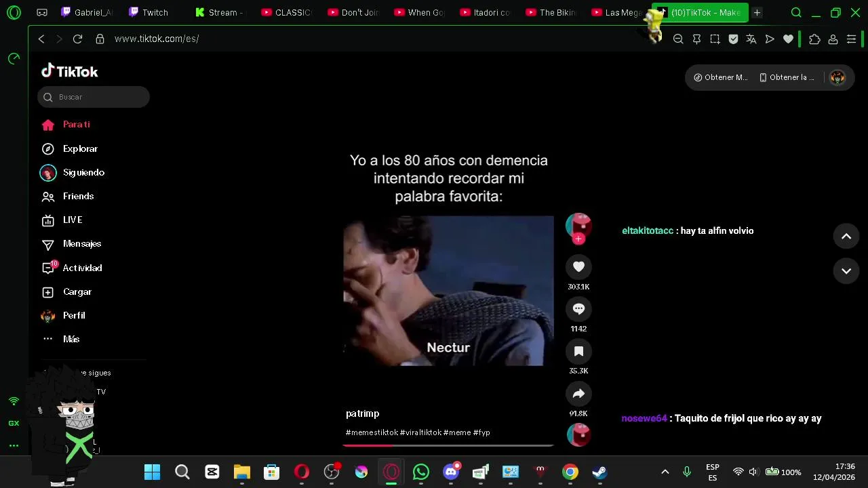Go to the next video

point(846,271)
